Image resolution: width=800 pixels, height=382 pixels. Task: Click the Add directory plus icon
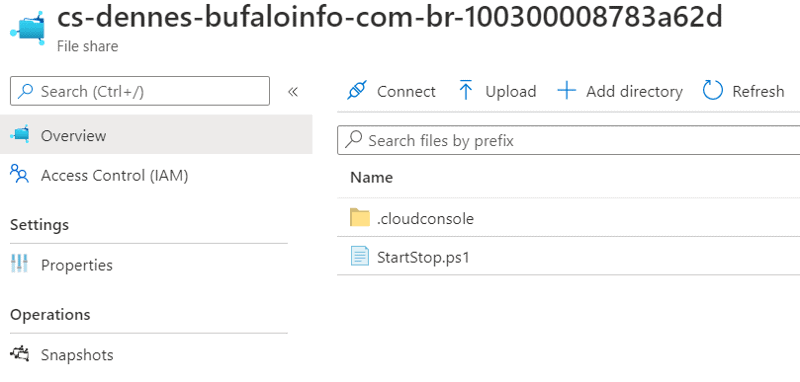pyautogui.click(x=566, y=91)
